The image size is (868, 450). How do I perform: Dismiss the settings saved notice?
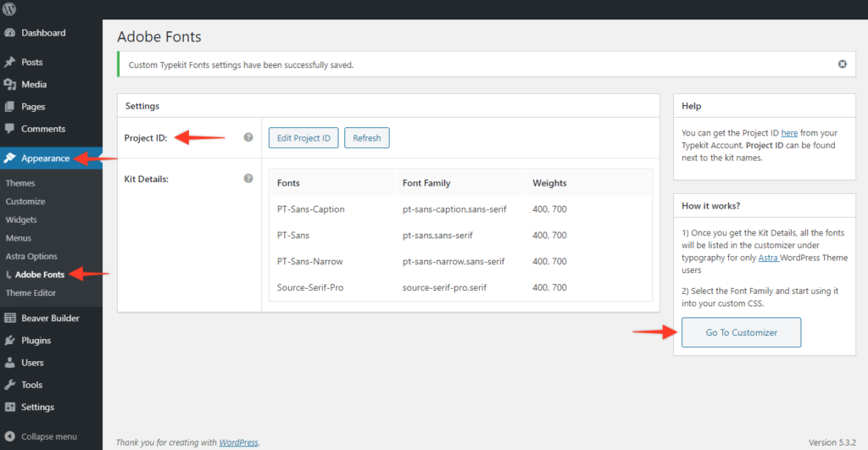(842, 64)
